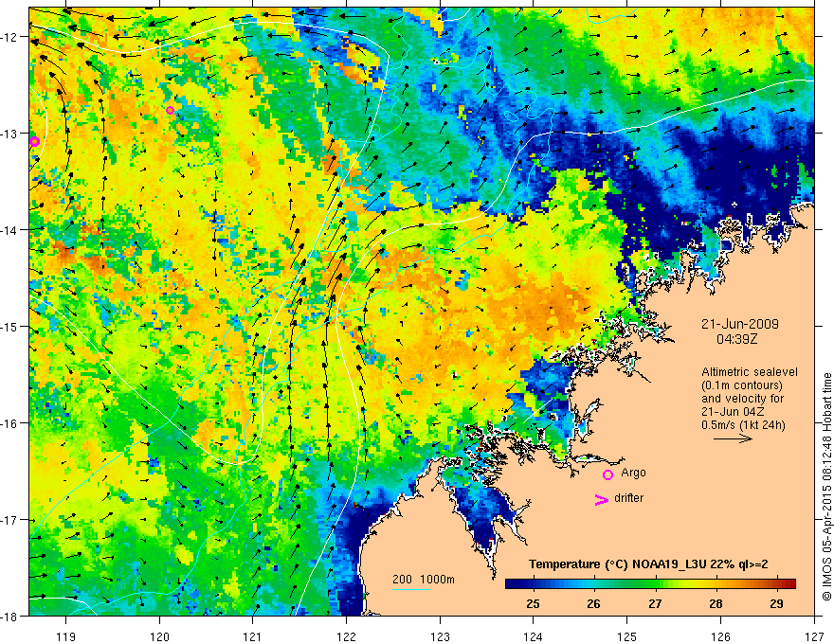Image resolution: width=834 pixels, height=644 pixels.
Task: Click the 0.5m/s velocity scale arrow
Action: coord(733,438)
